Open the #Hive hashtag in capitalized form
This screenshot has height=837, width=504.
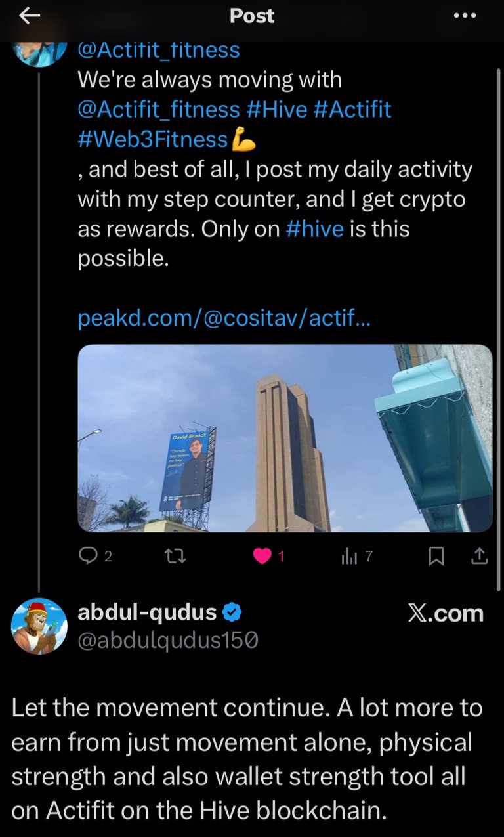[277, 109]
